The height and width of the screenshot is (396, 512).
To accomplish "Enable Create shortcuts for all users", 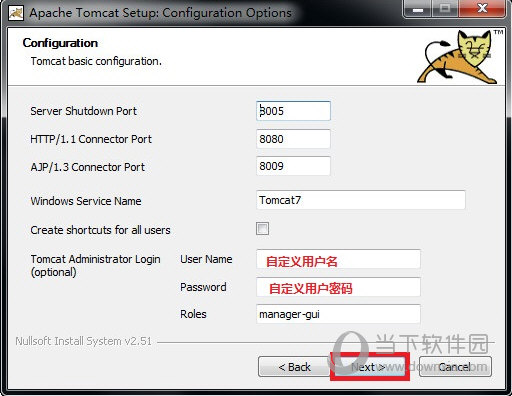I will click(262, 229).
